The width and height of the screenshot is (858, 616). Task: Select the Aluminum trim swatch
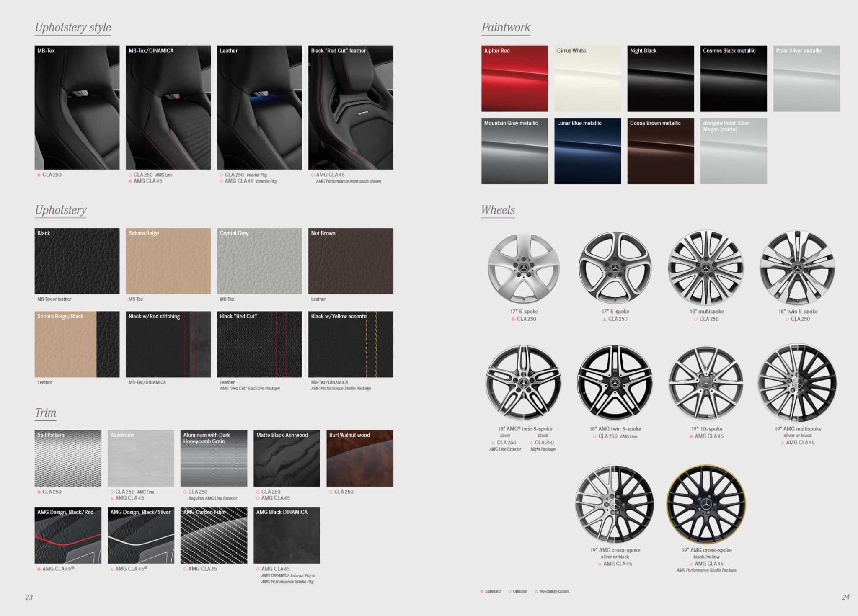click(141, 458)
